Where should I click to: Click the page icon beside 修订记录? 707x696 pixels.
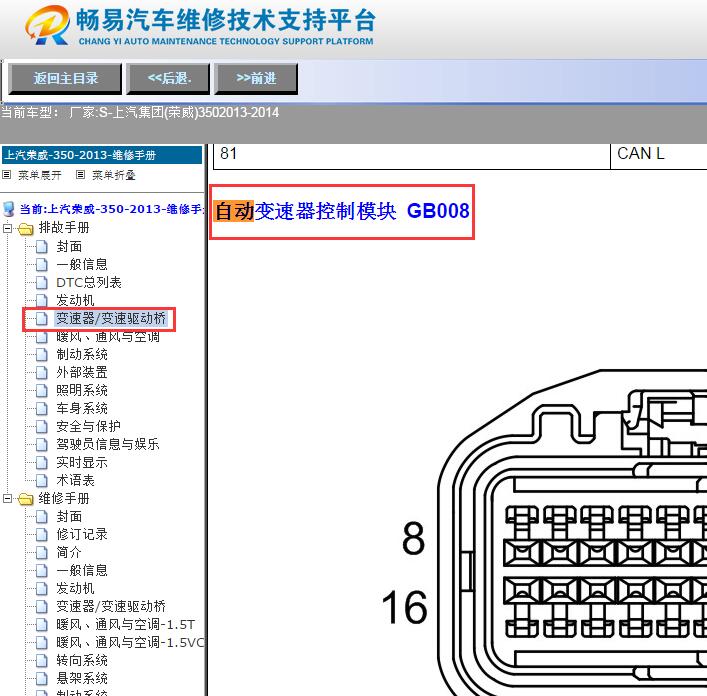[41, 535]
